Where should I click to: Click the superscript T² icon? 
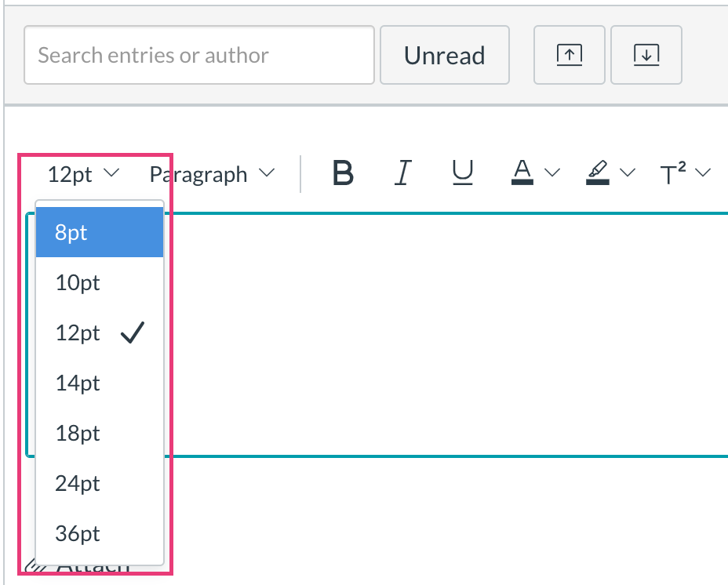[673, 173]
